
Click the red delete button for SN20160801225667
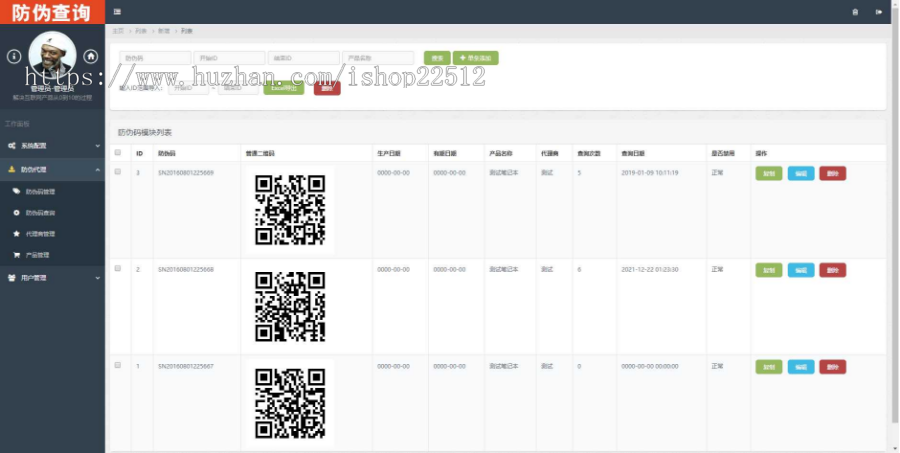[x=832, y=367]
